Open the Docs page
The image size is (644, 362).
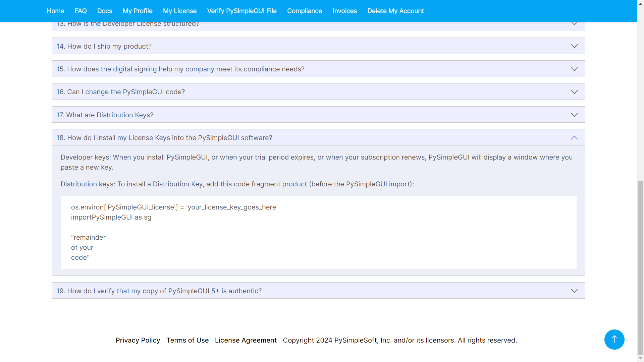coord(105,11)
